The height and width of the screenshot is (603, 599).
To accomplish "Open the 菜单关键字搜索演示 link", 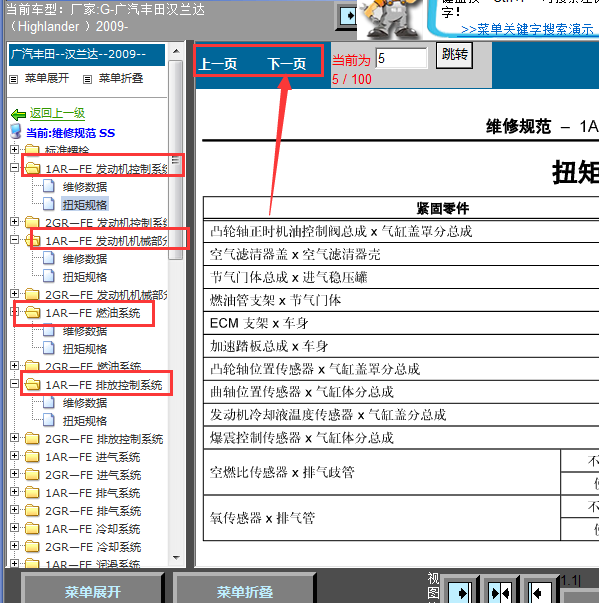I will tap(527, 29).
